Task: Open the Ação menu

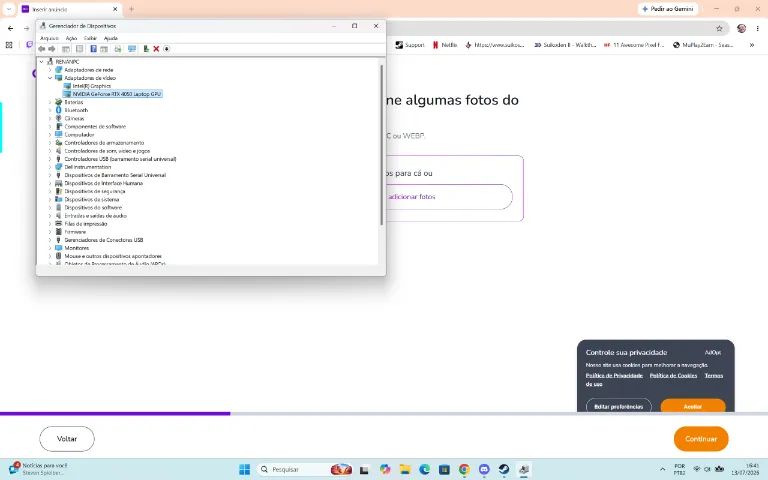Action: click(72, 38)
